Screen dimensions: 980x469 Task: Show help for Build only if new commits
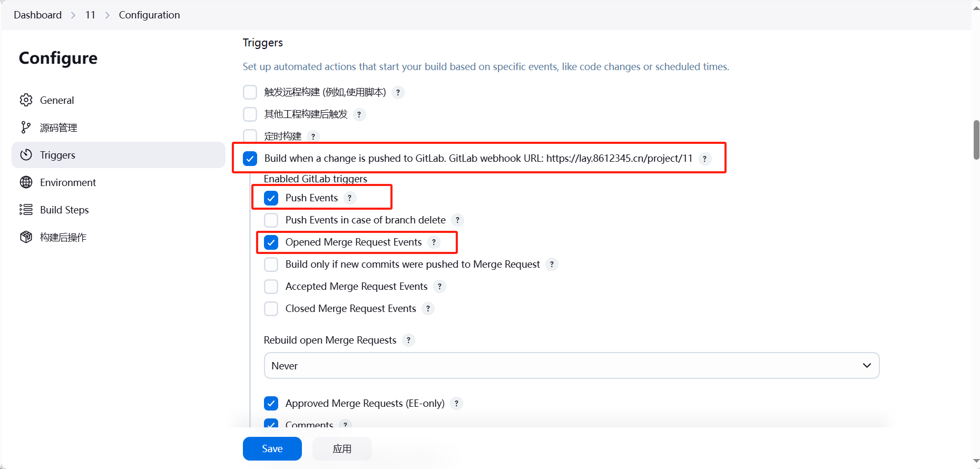(552, 265)
